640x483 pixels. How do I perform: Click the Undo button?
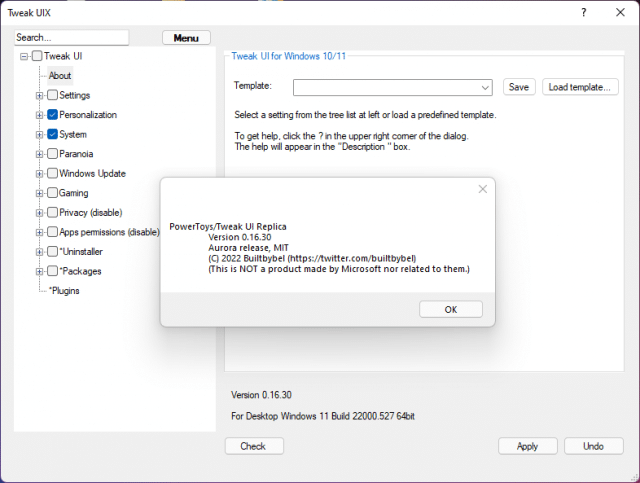[593, 446]
